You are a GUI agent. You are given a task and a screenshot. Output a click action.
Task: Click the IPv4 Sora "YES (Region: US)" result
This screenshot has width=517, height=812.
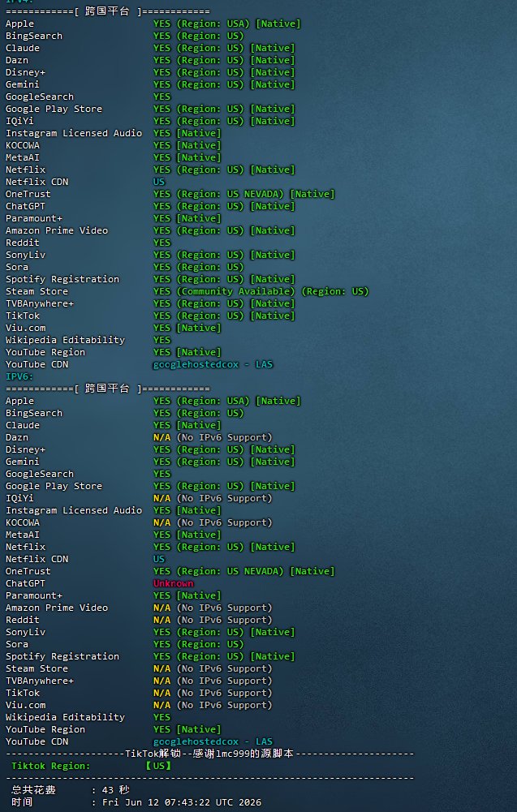point(198,267)
